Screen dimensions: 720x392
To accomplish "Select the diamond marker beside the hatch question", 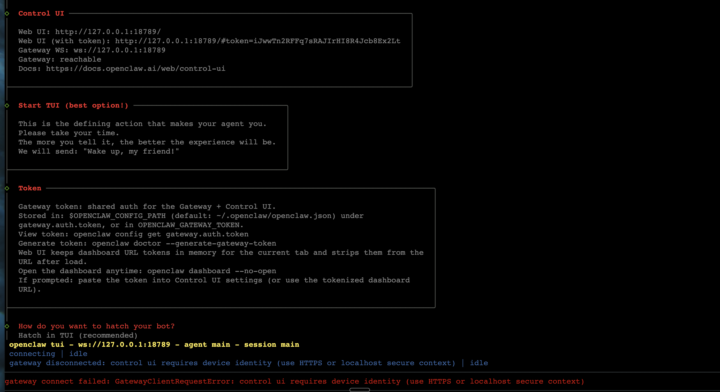I will pos(7,326).
